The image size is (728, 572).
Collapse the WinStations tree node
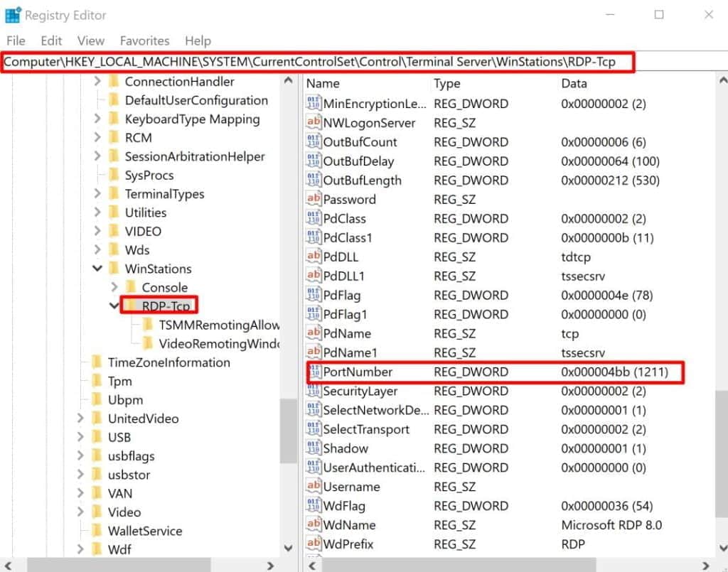tap(97, 269)
